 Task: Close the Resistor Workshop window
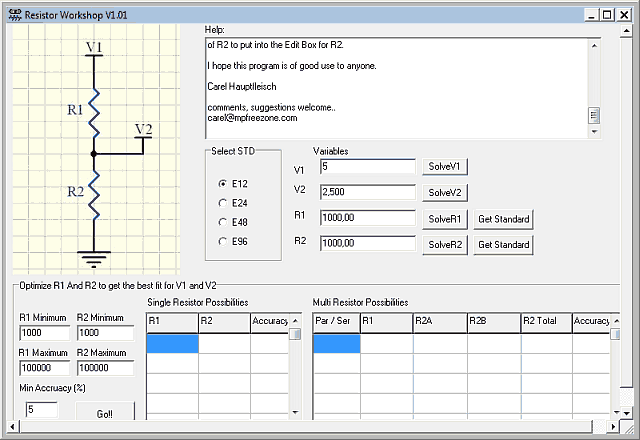pyautogui.click(x=624, y=15)
